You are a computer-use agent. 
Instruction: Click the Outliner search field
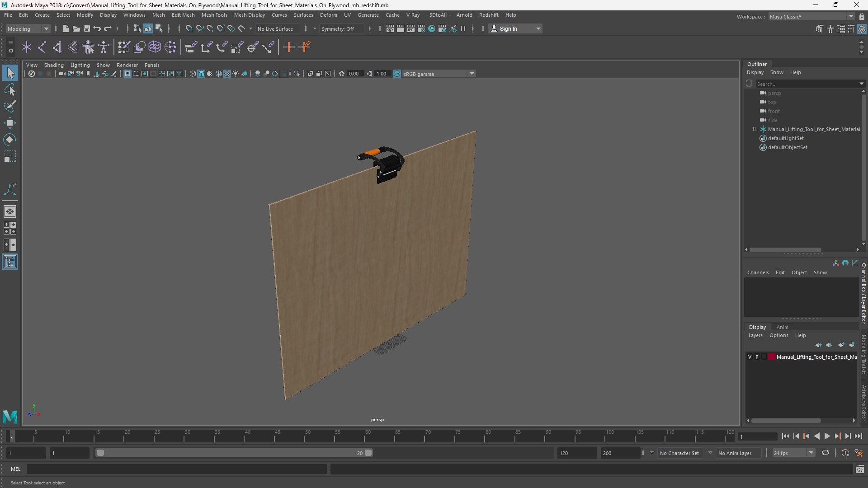807,84
